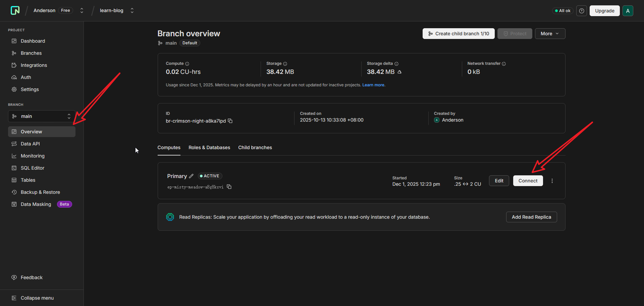Expand the main branch selector dropdown
This screenshot has height=306, width=644.
[x=42, y=116]
